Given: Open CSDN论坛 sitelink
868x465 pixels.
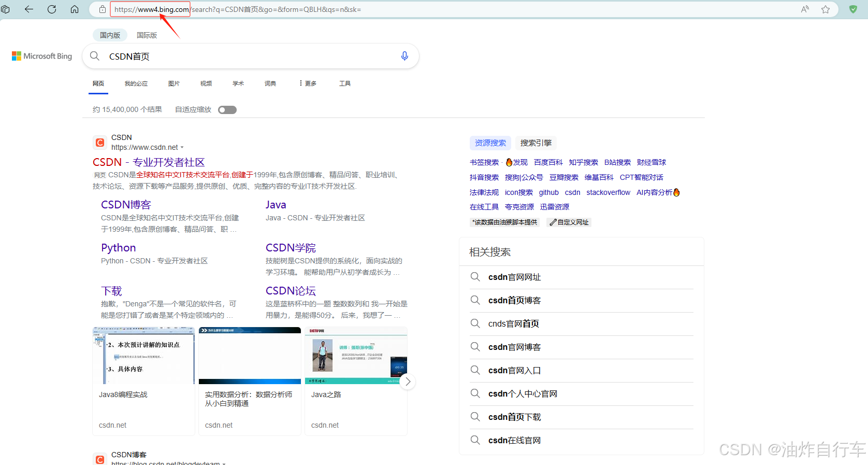Looking at the screenshot, I should point(291,291).
